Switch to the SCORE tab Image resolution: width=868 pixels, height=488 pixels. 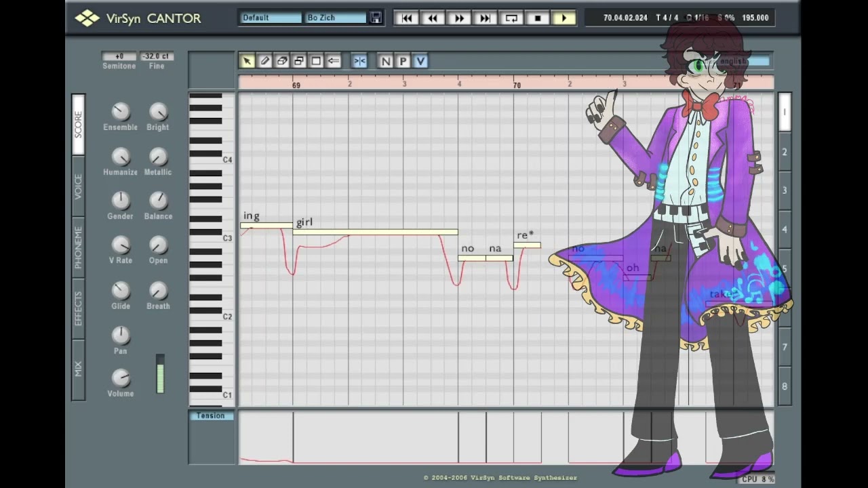[79, 125]
